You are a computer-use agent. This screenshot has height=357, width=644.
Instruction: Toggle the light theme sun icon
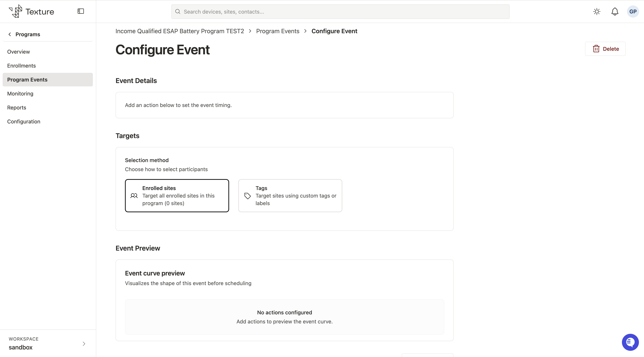pyautogui.click(x=597, y=12)
